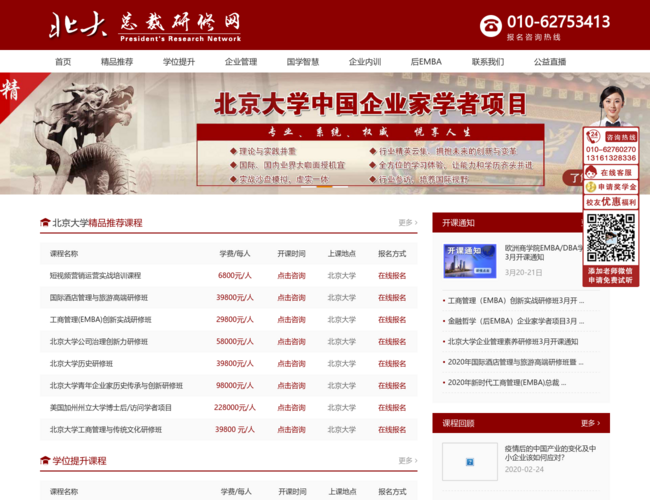Click 在线客服 in floating sidebar
This screenshot has width=650, height=500.
pos(611,172)
